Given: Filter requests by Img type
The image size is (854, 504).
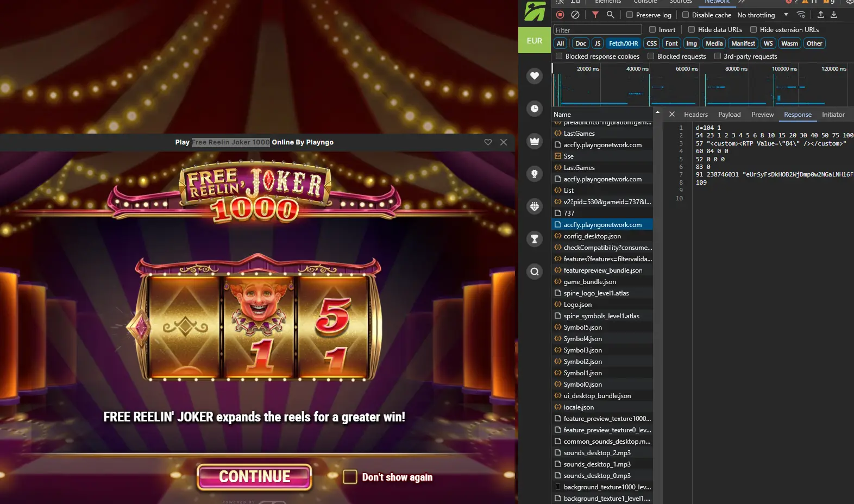Looking at the screenshot, I should 691,43.
